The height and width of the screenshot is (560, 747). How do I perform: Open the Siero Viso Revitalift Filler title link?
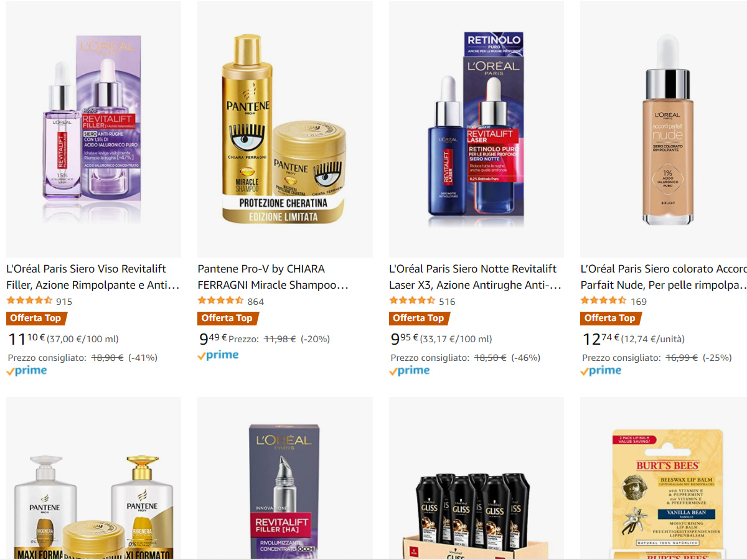point(93,277)
